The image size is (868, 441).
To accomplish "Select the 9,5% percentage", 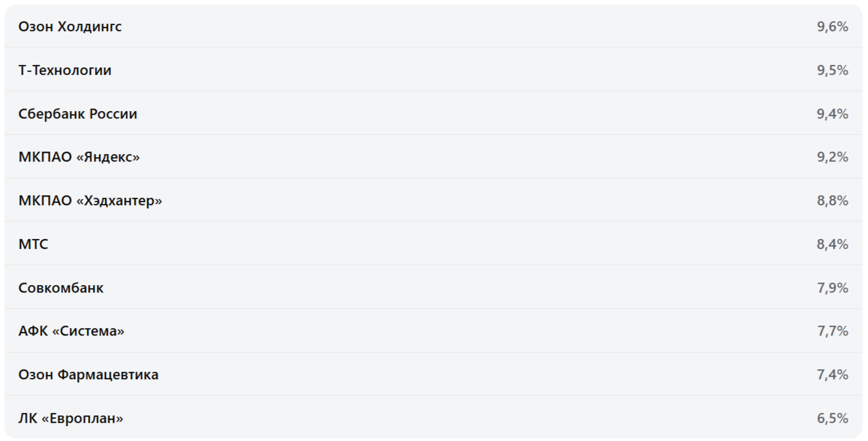I will point(832,70).
